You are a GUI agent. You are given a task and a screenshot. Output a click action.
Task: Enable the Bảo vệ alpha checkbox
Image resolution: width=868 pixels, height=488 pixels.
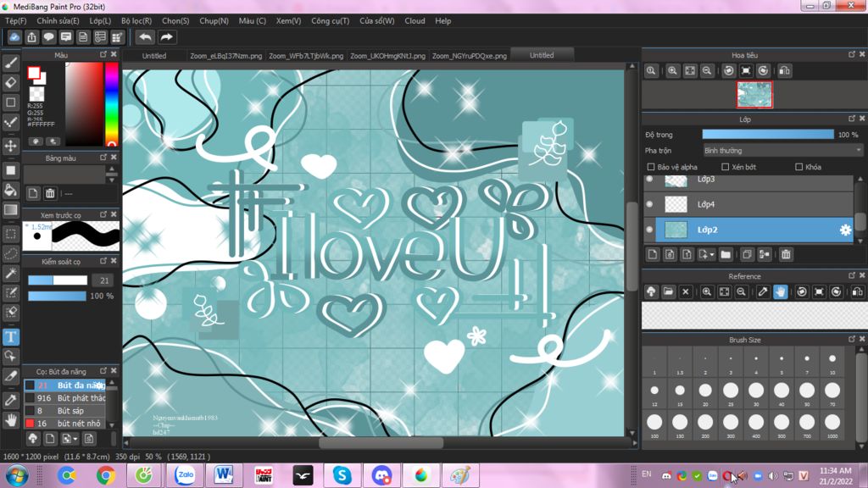(651, 167)
